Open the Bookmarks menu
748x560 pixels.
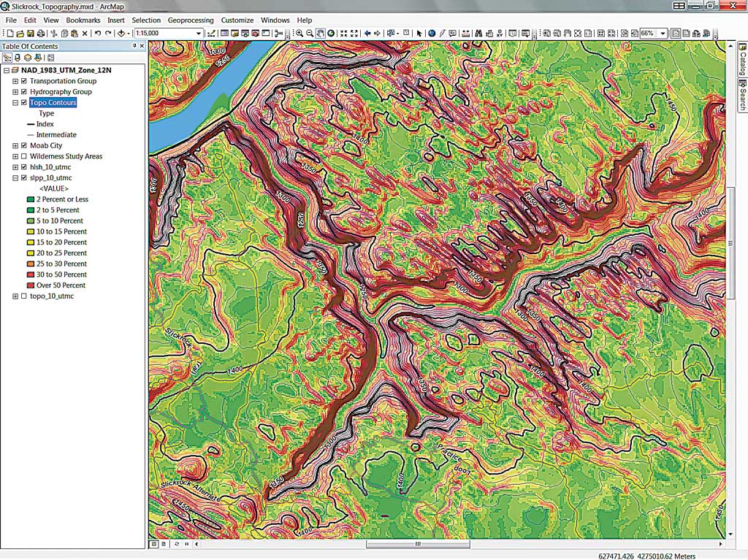[x=83, y=20]
